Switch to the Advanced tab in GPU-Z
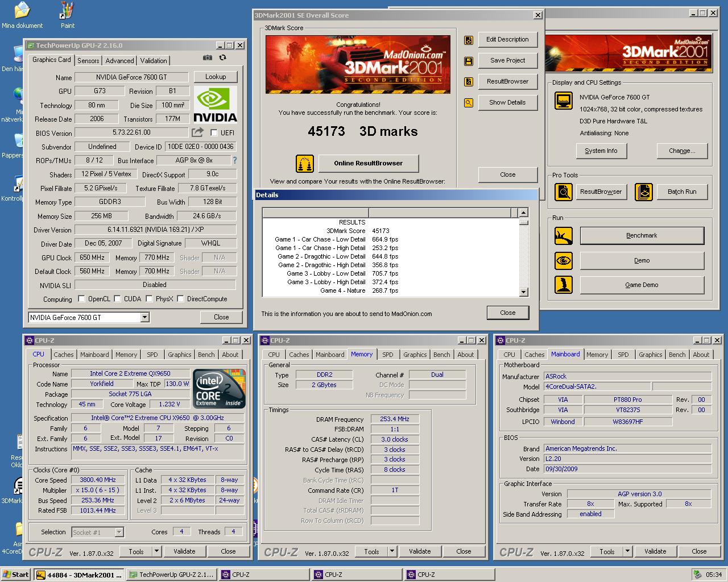The image size is (728, 582). pos(119,61)
